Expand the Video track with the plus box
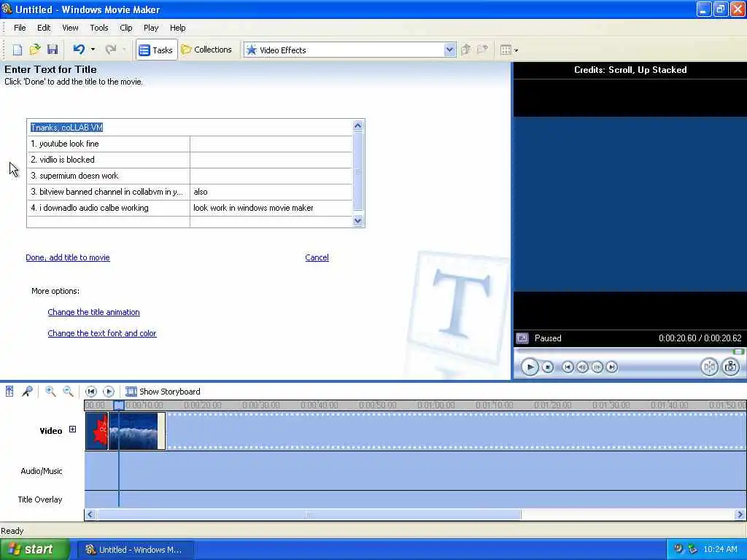Screen dimensions: 747x560 (72, 429)
